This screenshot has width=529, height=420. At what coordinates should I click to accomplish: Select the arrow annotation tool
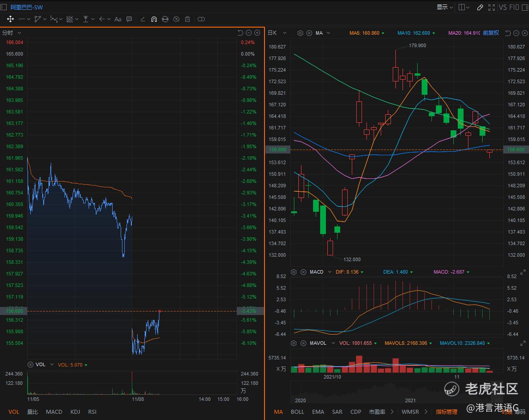pyautogui.click(x=102, y=19)
